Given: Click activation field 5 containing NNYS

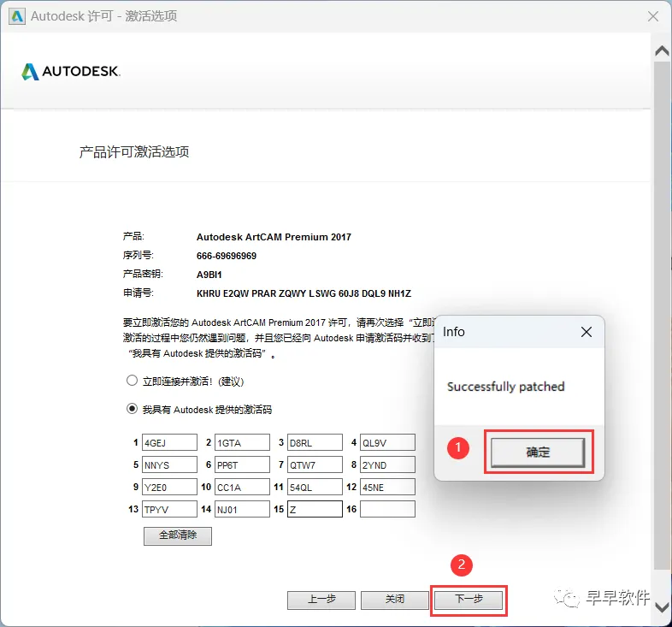Looking at the screenshot, I should click(x=170, y=464).
